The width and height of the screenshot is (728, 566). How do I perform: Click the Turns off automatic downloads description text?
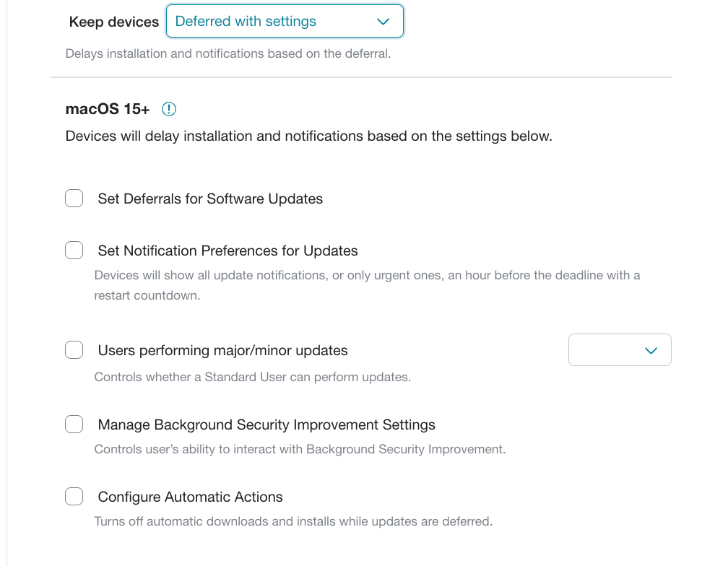click(293, 521)
